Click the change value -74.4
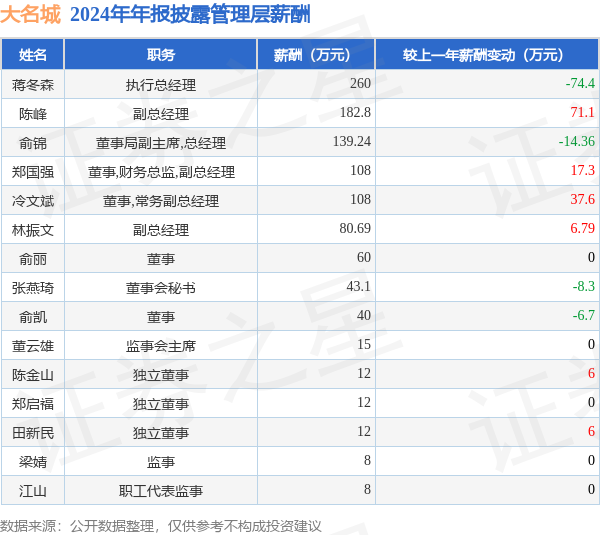The height and width of the screenshot is (535, 600). pyautogui.click(x=580, y=83)
